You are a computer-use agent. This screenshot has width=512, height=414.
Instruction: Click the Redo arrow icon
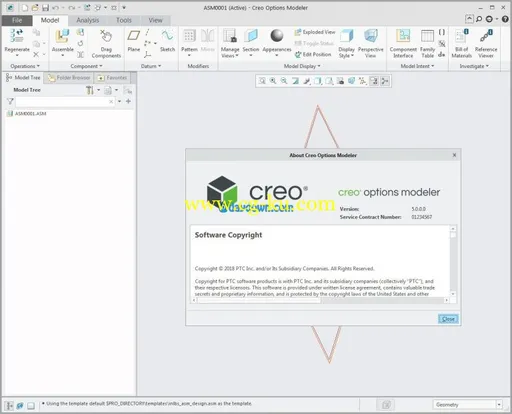point(72,8)
